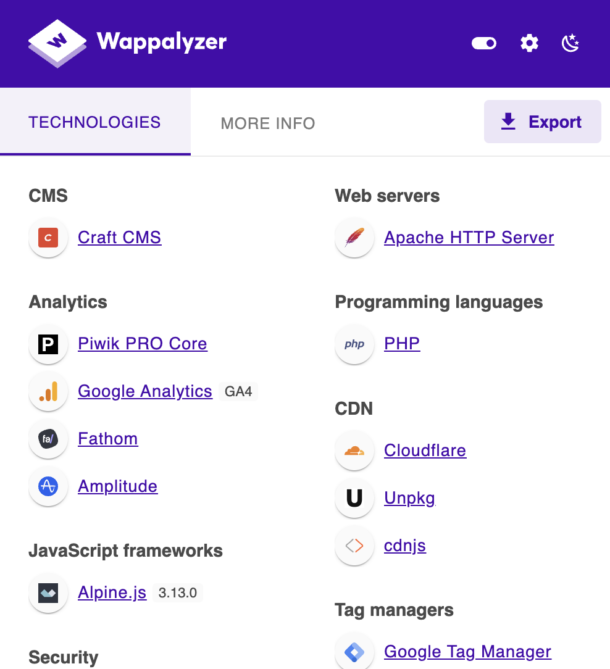Click the Wappalyzer diamond logo

[x=57, y=43]
